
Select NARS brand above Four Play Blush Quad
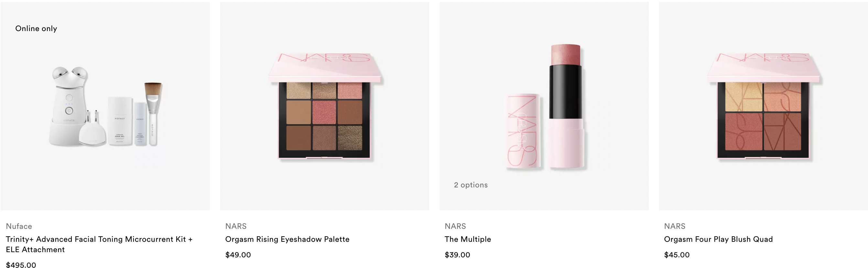(675, 226)
